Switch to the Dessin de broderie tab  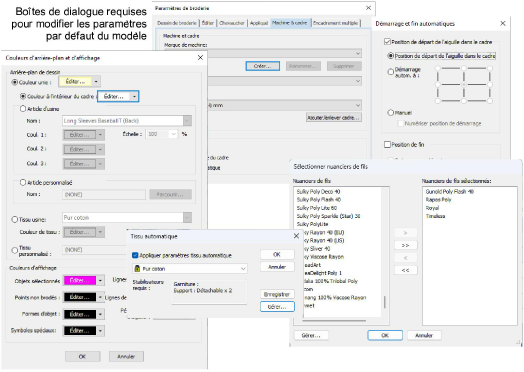click(177, 23)
